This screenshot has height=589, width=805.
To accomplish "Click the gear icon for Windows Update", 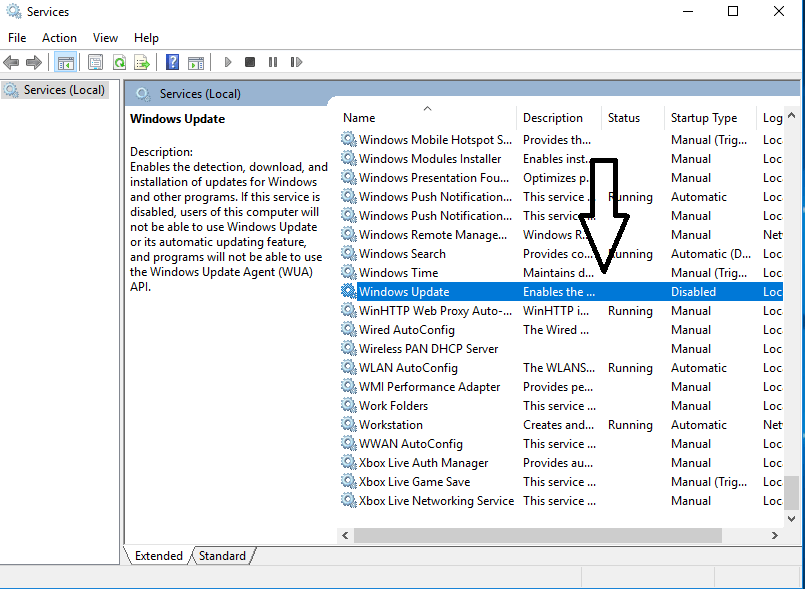I will click(x=349, y=291).
